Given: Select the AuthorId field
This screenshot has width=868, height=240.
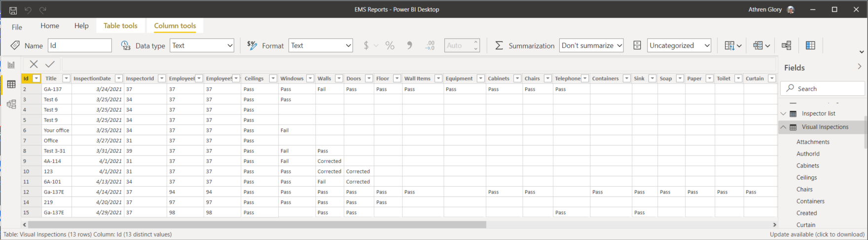Looking at the screenshot, I should point(808,154).
